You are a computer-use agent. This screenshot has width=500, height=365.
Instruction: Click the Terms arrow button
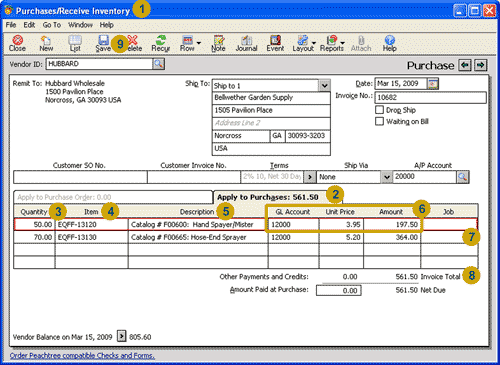click(x=310, y=177)
